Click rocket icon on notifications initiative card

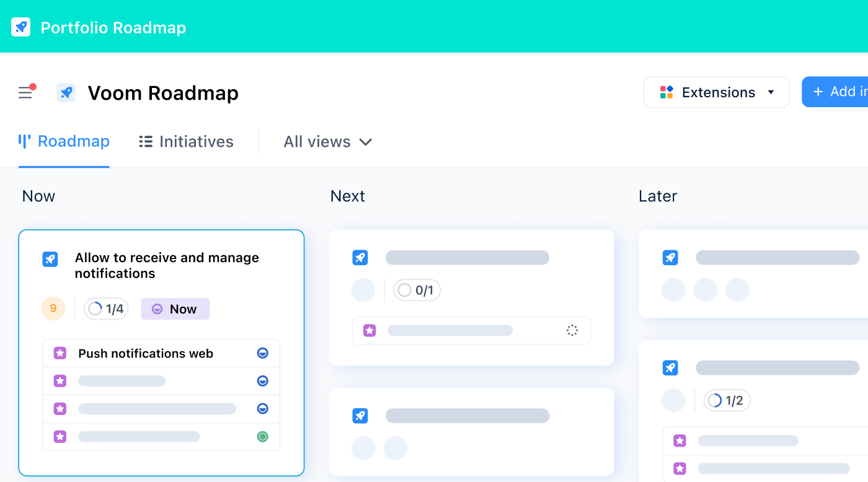click(50, 259)
